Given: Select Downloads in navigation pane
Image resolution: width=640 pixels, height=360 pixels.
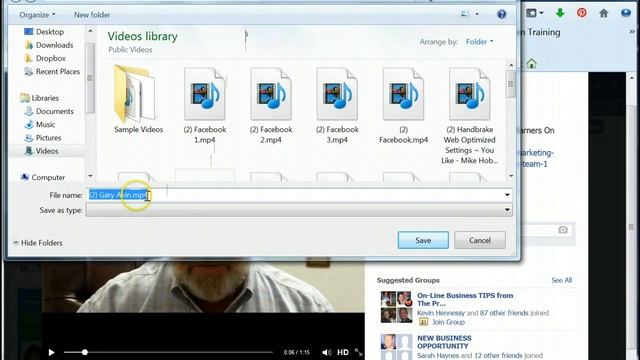Looking at the screenshot, I should (54, 45).
